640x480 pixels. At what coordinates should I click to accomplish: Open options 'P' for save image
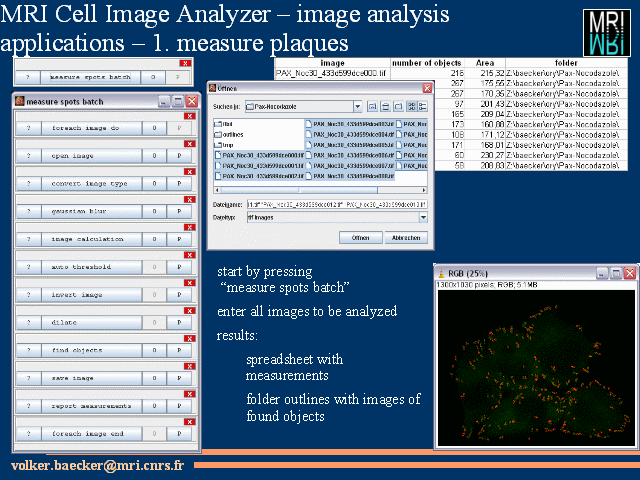(x=179, y=378)
